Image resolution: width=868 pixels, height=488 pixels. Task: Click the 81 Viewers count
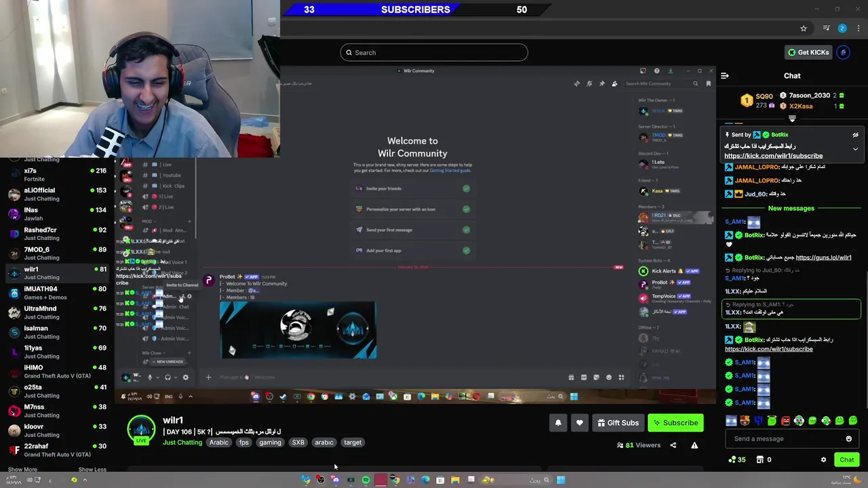pyautogui.click(x=643, y=445)
